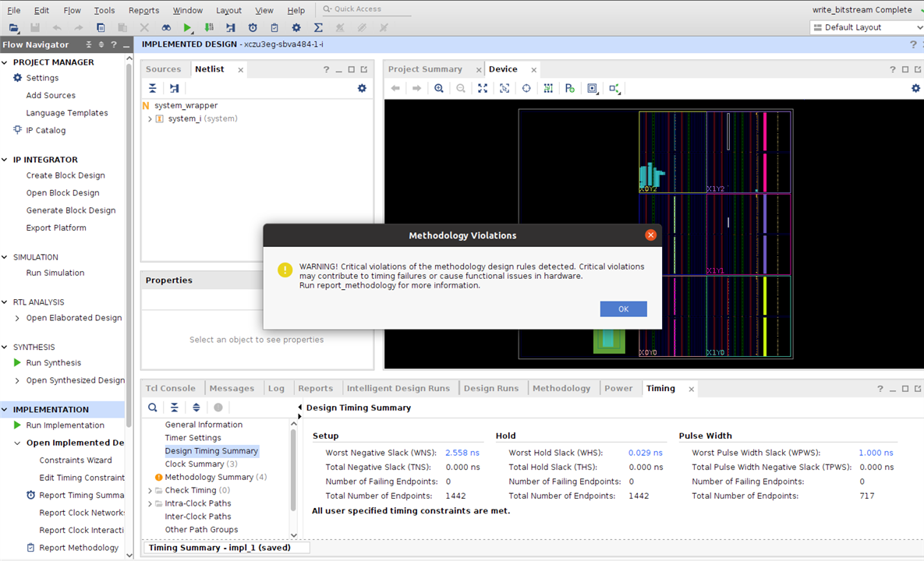The image size is (924, 561).
Task: Expand Open Synthesized Design
Action: 17,380
